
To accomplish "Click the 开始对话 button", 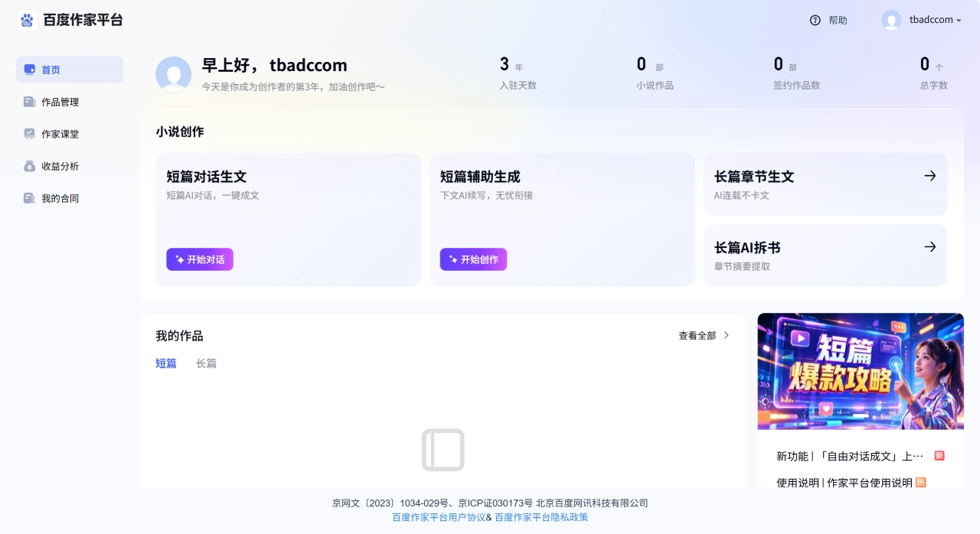I will point(200,259).
